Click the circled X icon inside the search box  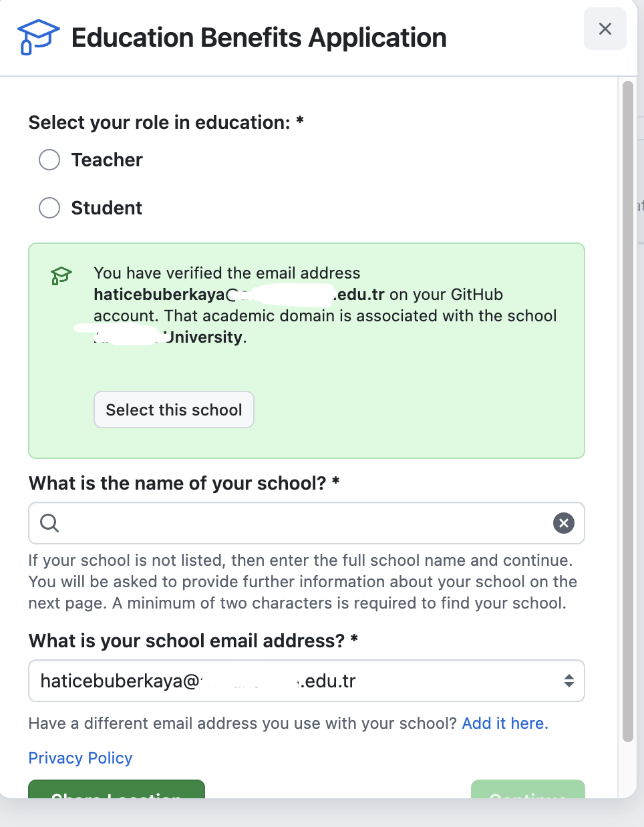563,523
